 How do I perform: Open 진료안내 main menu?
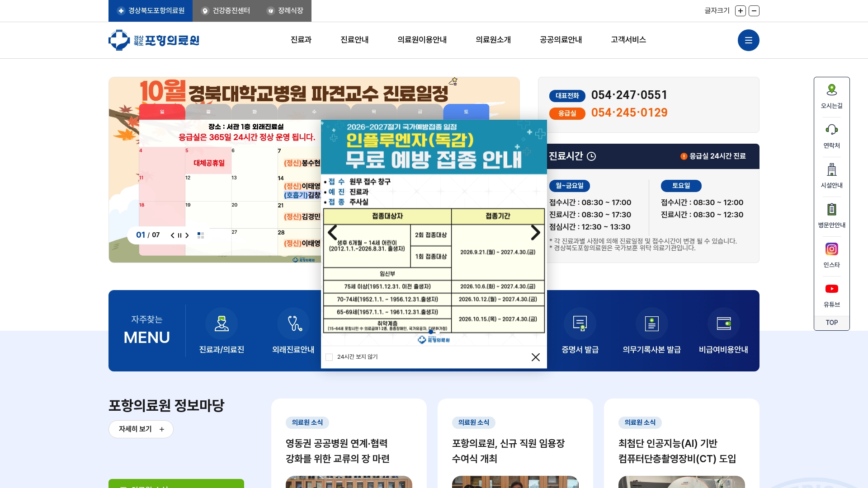[x=354, y=40]
